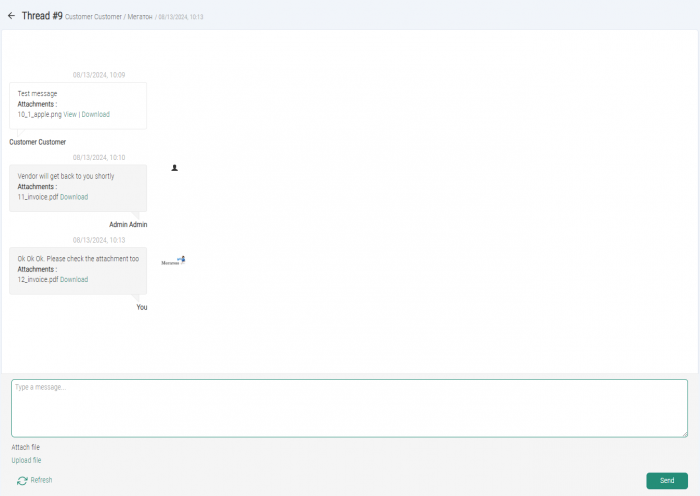The width and height of the screenshot is (700, 496).
Task: Click the Customer Customer / Мегатон breadcrumb
Action: click(x=109, y=17)
